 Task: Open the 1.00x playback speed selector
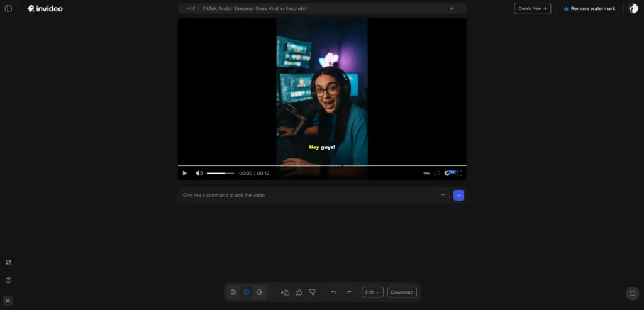(427, 174)
